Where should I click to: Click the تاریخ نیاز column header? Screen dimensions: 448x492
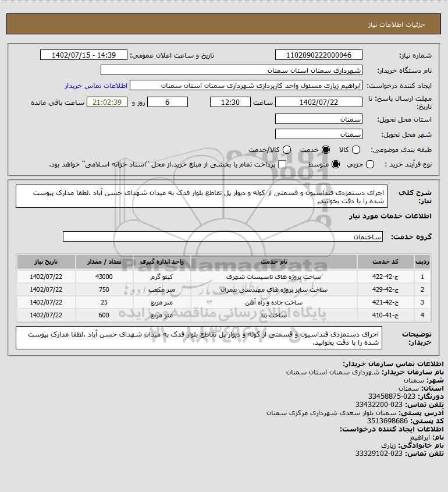click(46, 261)
